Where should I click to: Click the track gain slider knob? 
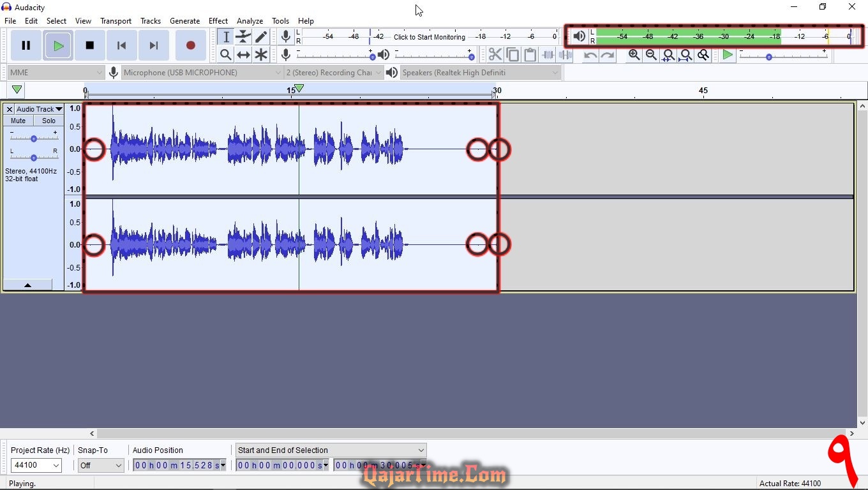click(x=33, y=138)
